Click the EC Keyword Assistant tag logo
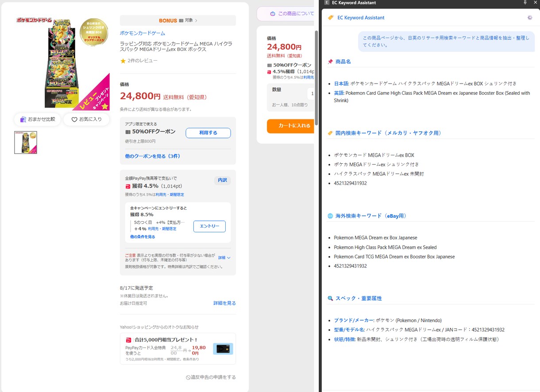This screenshot has width=540, height=392. click(331, 18)
